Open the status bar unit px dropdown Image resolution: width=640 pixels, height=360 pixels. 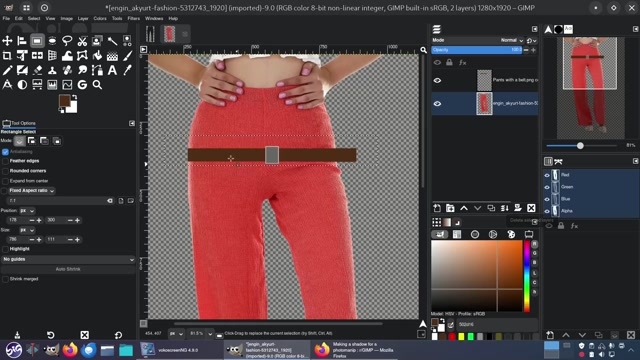176,334
